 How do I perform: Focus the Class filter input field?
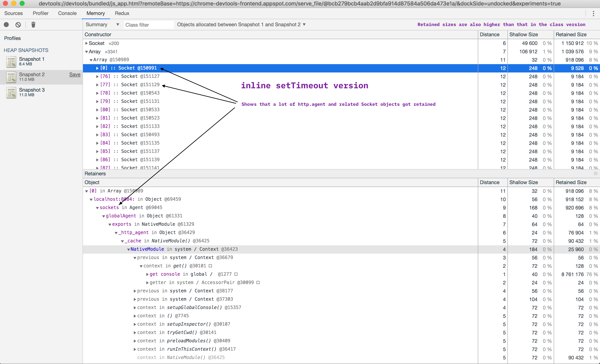click(x=148, y=25)
